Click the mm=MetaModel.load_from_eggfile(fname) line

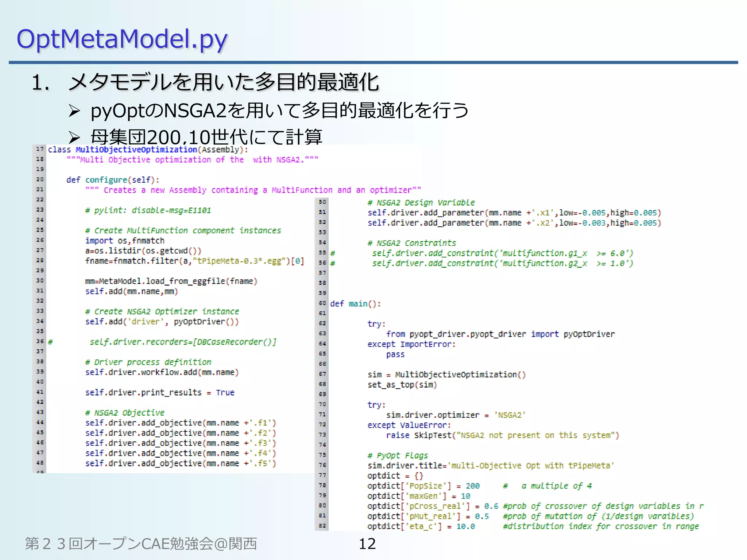click(171, 281)
